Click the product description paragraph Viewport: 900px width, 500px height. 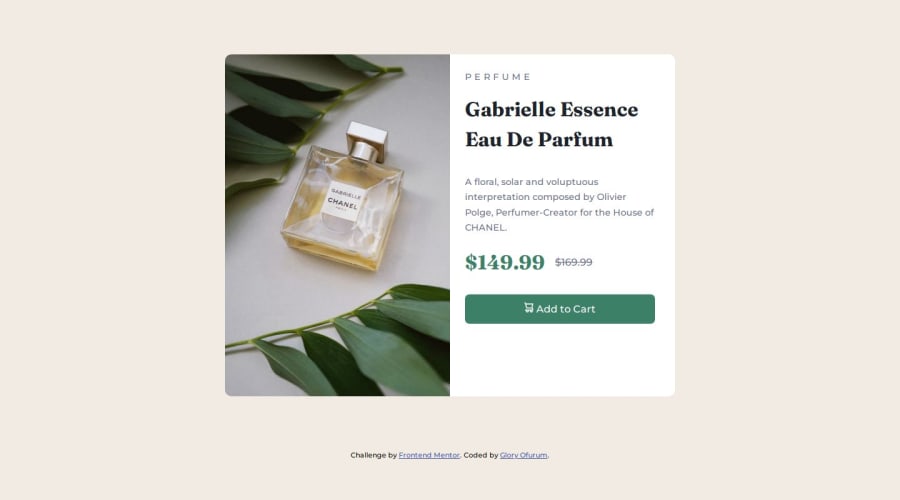(x=560, y=204)
